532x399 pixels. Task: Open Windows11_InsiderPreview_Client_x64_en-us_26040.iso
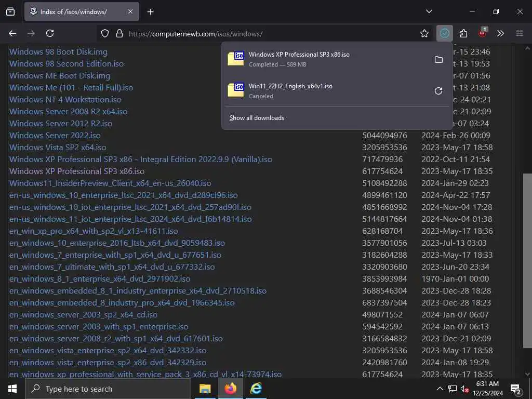[x=110, y=183]
